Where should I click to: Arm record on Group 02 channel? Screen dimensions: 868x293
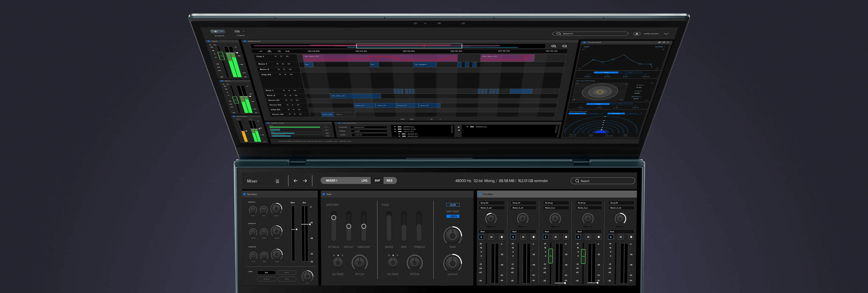pyautogui.click(x=501, y=237)
